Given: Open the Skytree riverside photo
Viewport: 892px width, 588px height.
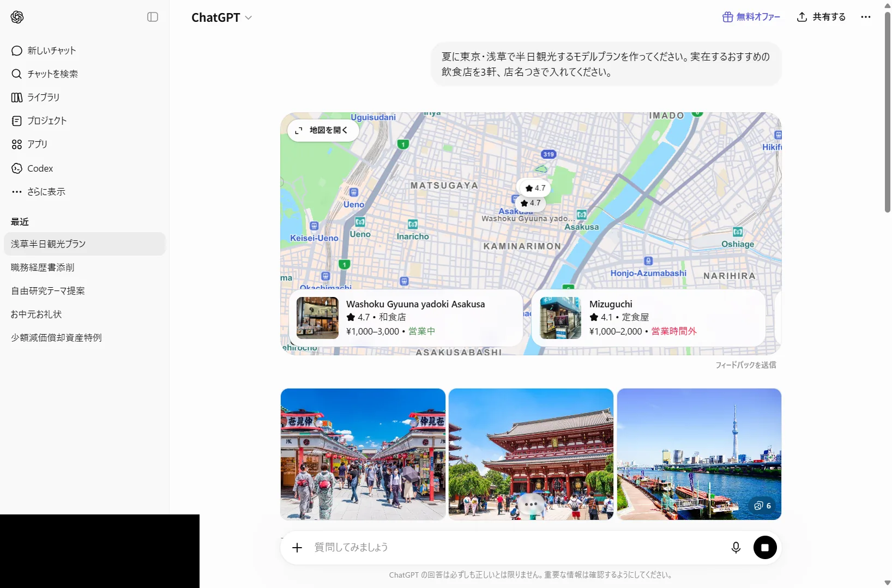Looking at the screenshot, I should 699,454.
